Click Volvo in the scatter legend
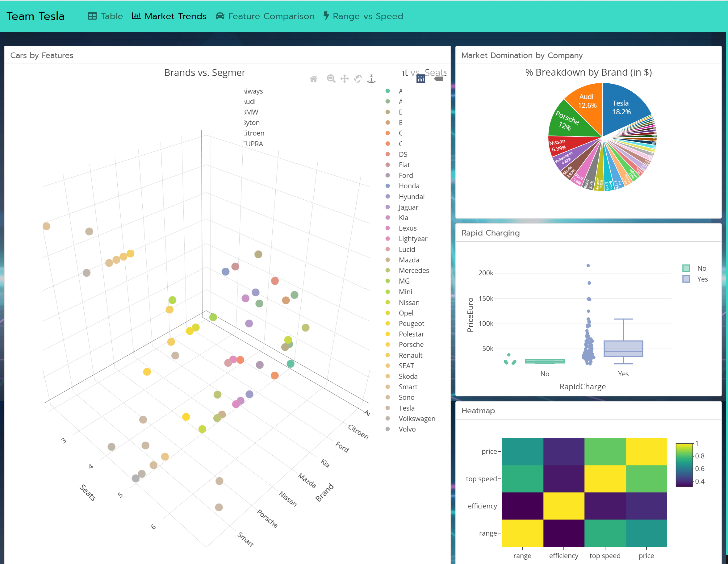 (x=407, y=429)
